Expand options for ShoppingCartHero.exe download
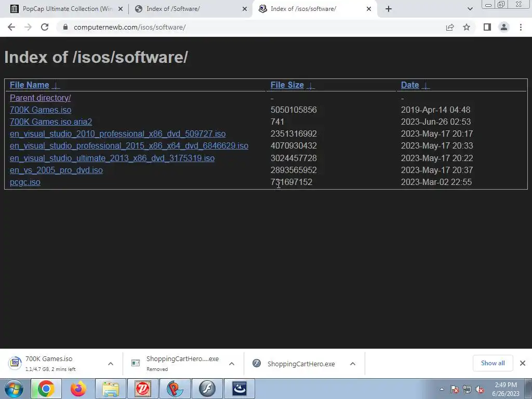This screenshot has height=399, width=532. (x=353, y=364)
